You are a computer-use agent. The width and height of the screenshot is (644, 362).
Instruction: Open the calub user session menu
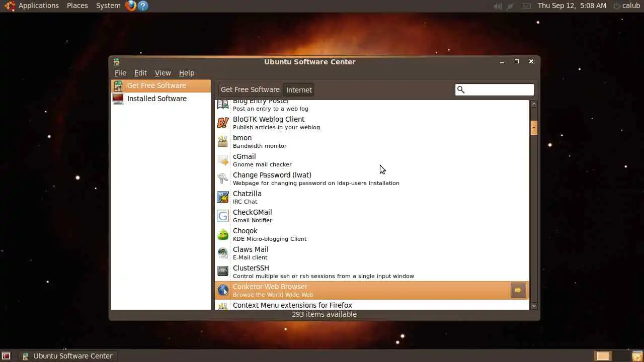tap(627, 6)
